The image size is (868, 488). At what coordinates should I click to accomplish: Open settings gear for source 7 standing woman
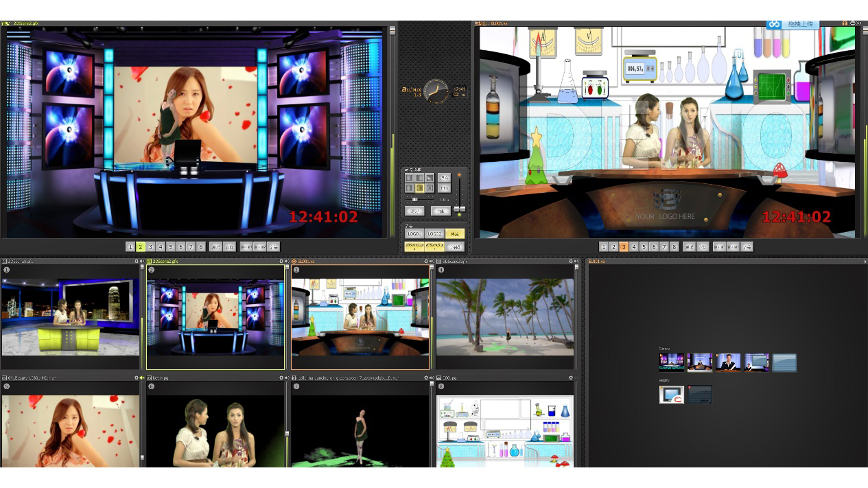[426, 377]
